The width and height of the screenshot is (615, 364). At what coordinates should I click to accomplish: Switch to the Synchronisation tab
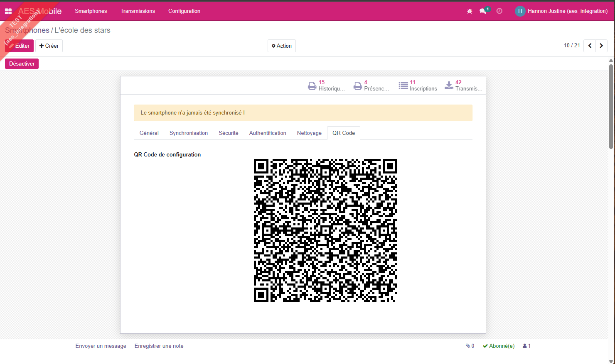pyautogui.click(x=189, y=133)
